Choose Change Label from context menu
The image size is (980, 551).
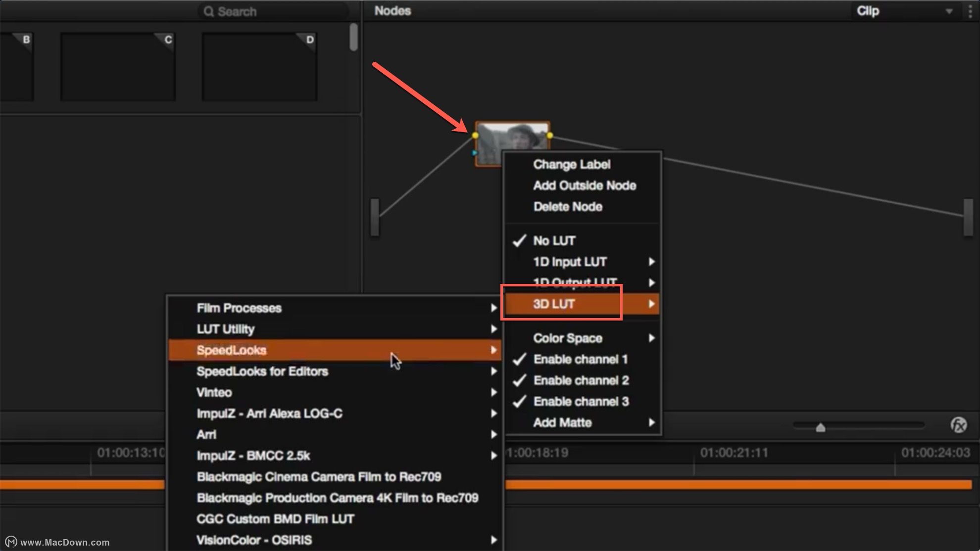coord(572,164)
